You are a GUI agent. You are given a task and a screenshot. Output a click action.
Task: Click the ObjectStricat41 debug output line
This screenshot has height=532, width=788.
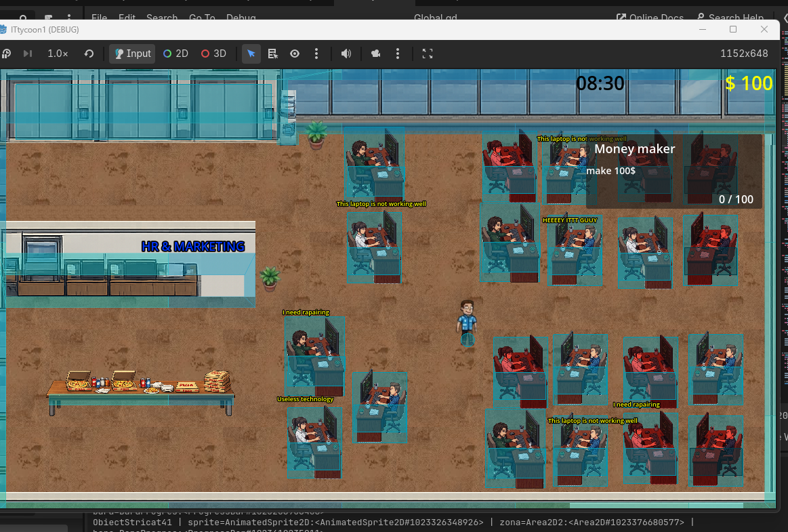(x=392, y=523)
